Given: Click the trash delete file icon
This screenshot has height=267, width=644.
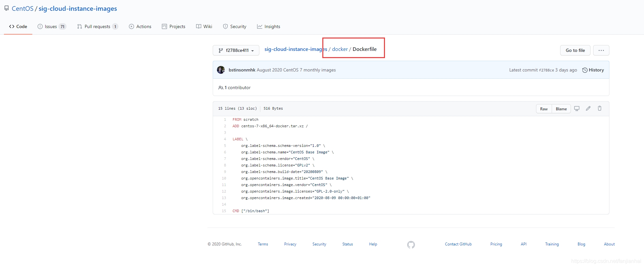Looking at the screenshot, I should click(600, 109).
